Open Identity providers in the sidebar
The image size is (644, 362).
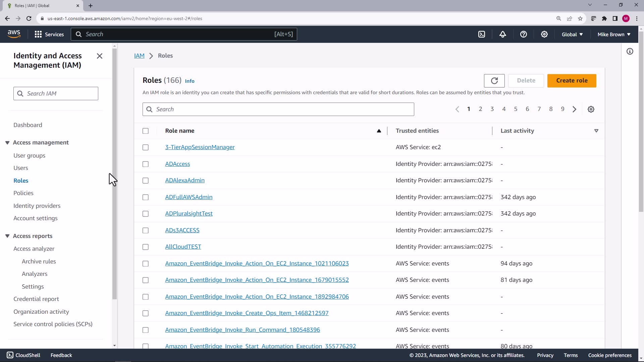pos(37,206)
